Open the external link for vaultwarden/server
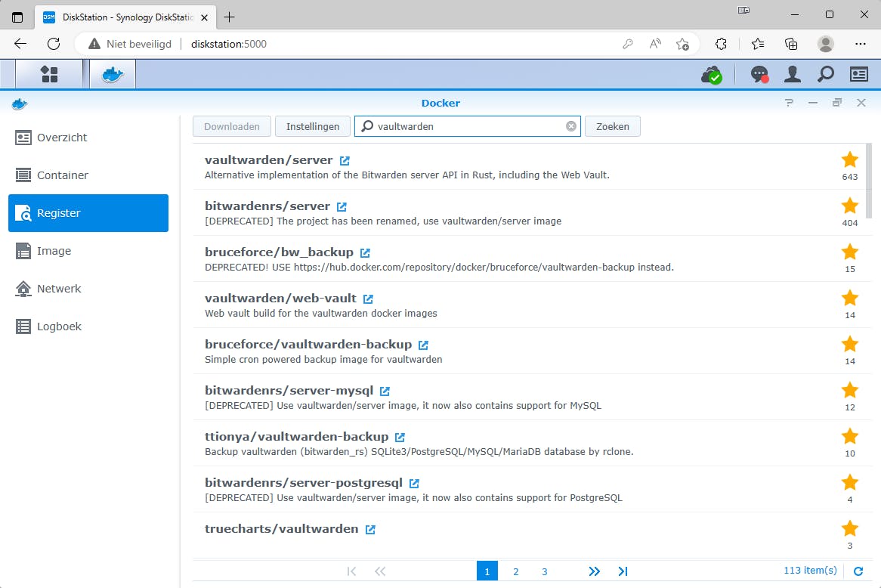Image resolution: width=881 pixels, height=588 pixels. [345, 161]
